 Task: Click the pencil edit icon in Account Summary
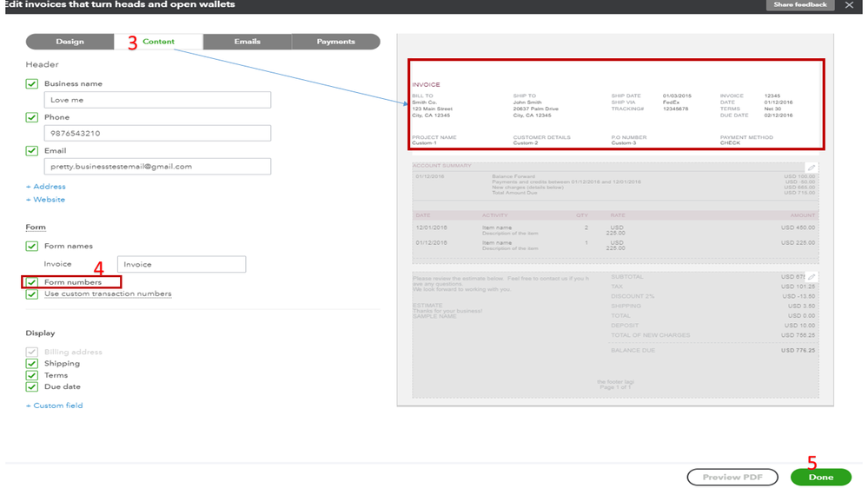tap(811, 167)
